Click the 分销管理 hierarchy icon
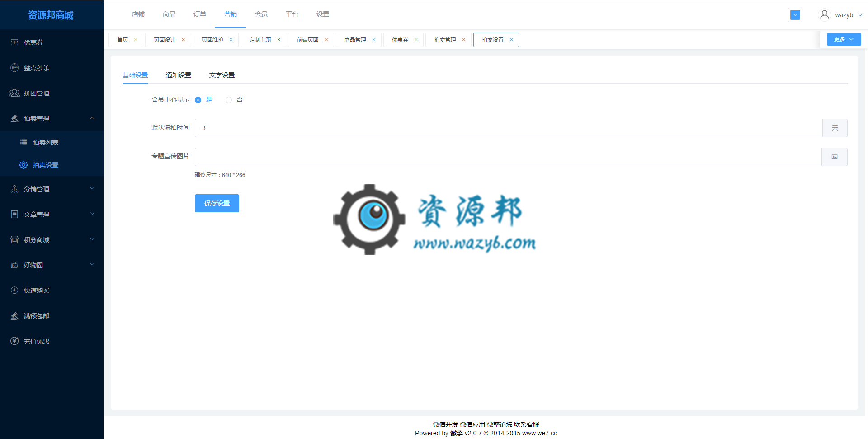Screen dimensions: 868x439 coord(14,189)
